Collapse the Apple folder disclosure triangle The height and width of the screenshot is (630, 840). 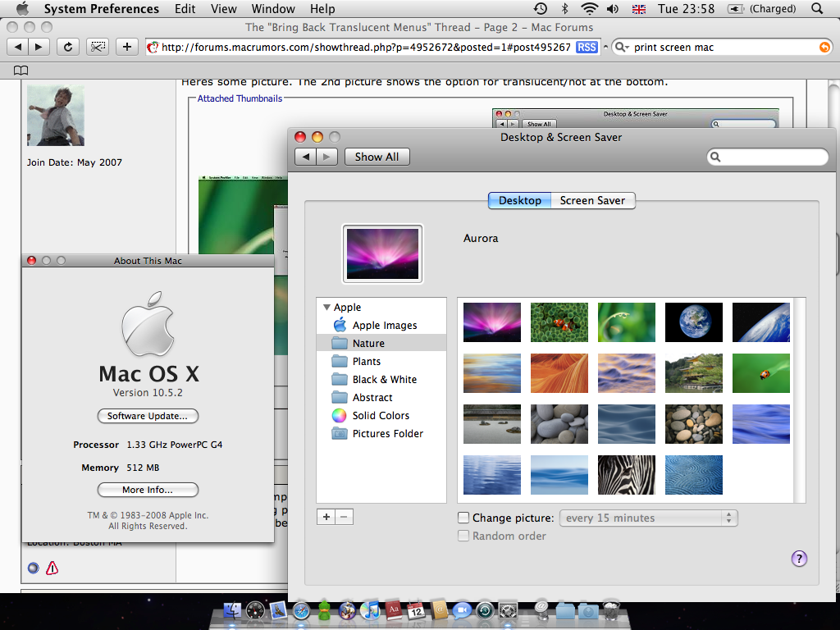(x=327, y=307)
